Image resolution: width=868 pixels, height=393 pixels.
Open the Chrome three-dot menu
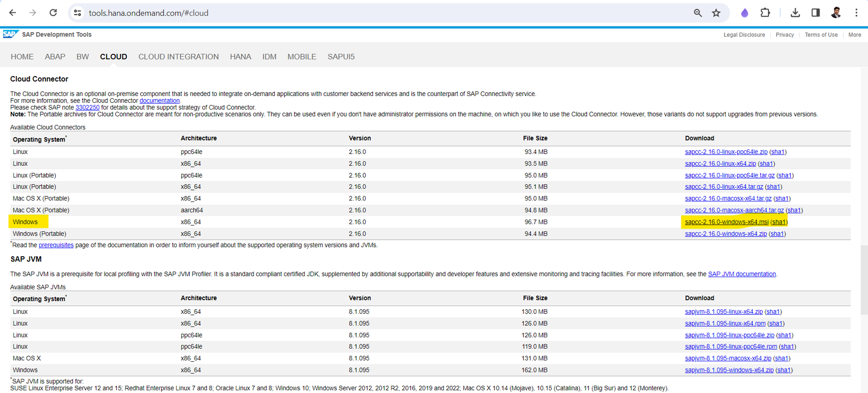(x=856, y=13)
